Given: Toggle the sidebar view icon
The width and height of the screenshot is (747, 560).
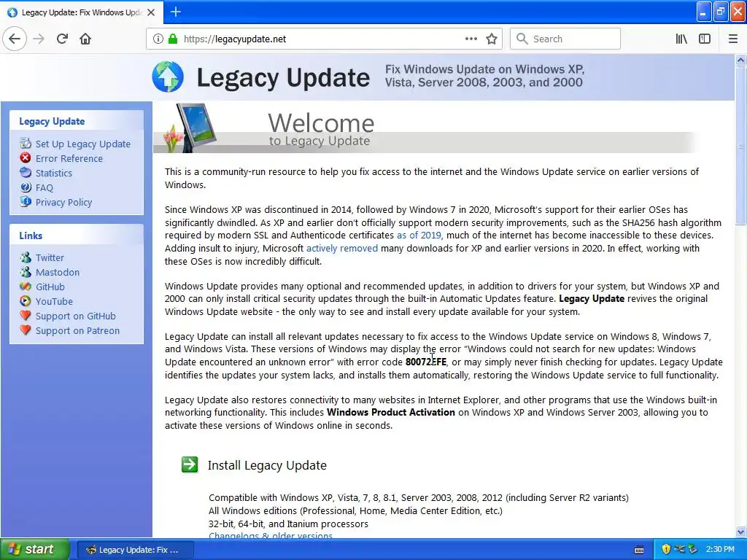Looking at the screenshot, I should point(705,39).
